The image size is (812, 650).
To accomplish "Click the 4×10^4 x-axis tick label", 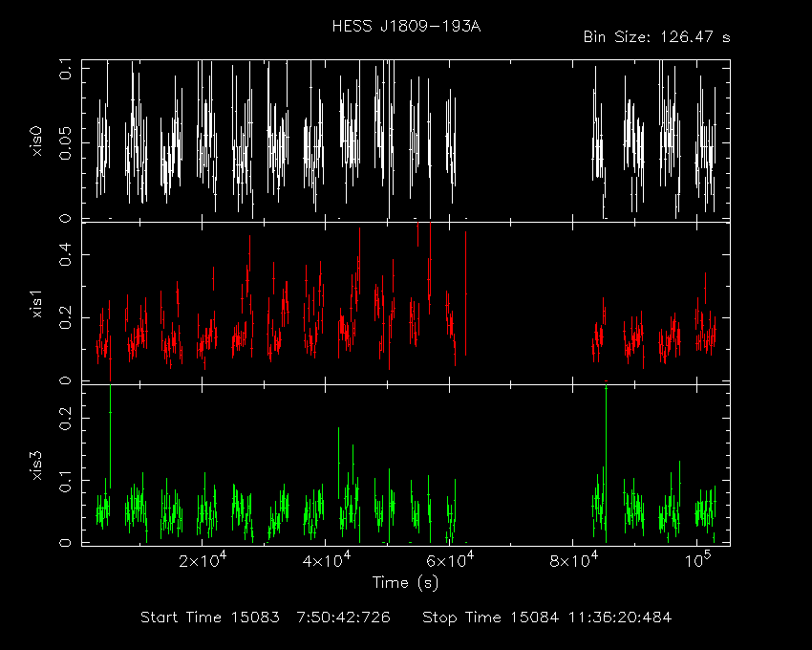I will click(327, 560).
